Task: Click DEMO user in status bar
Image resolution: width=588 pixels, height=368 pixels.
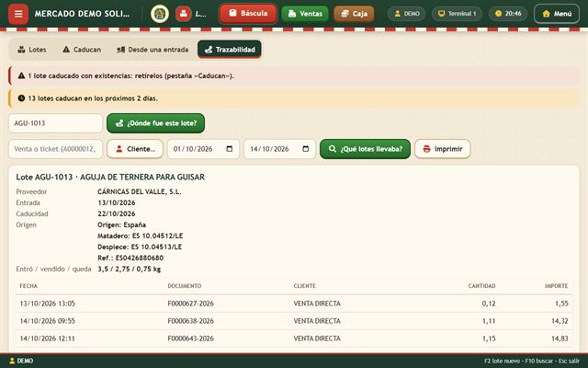Action: [21, 361]
